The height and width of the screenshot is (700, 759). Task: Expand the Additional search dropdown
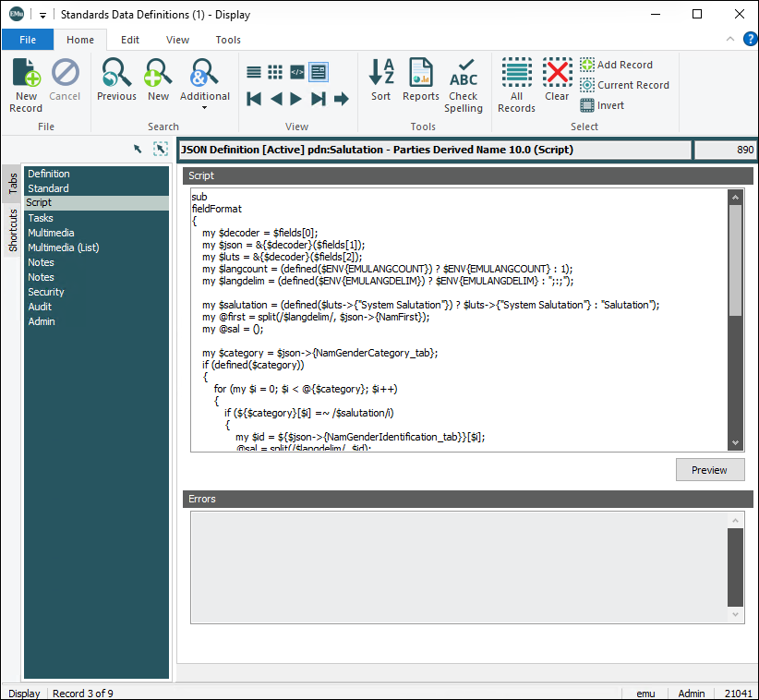pyautogui.click(x=204, y=108)
